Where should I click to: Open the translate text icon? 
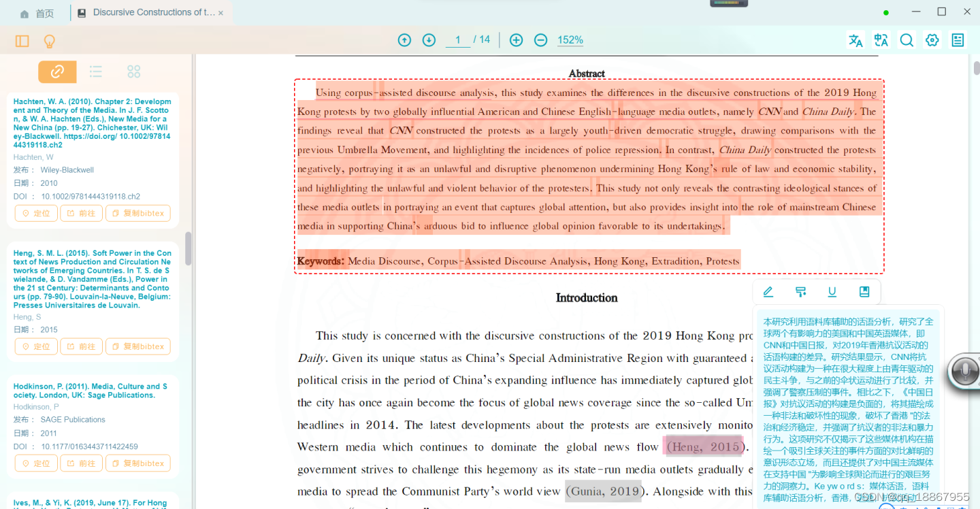pyautogui.click(x=855, y=40)
